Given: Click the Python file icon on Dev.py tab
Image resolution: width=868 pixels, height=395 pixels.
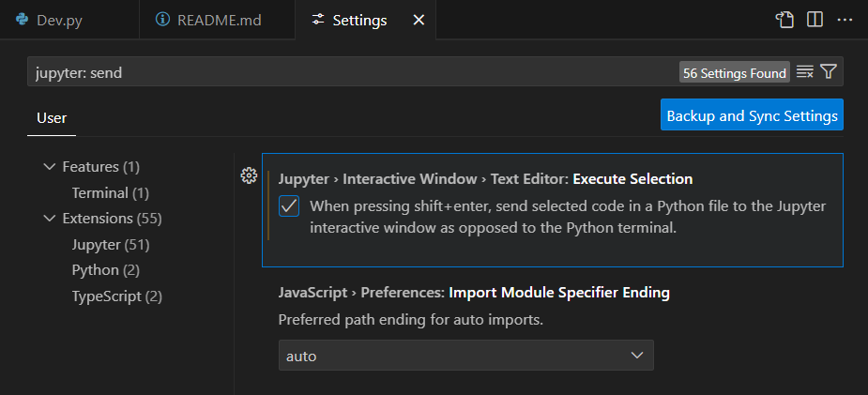Looking at the screenshot, I should (22, 20).
